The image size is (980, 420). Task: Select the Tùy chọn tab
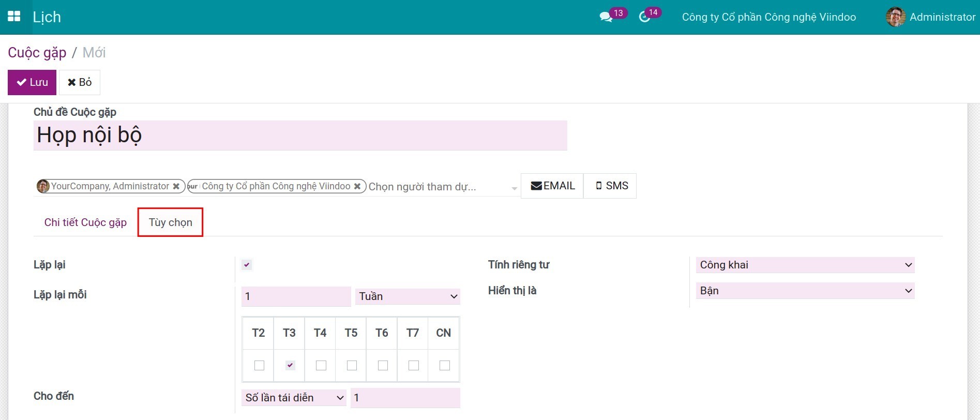click(x=170, y=222)
